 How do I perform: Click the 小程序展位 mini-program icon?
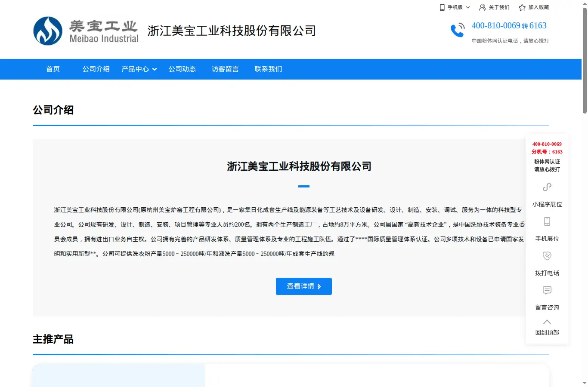547,187
